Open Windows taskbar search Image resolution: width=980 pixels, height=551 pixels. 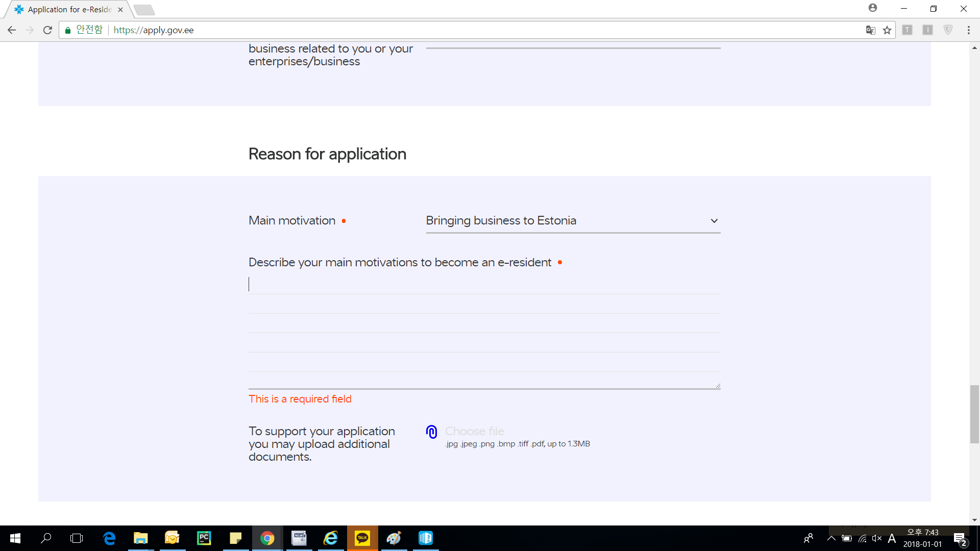coord(46,538)
